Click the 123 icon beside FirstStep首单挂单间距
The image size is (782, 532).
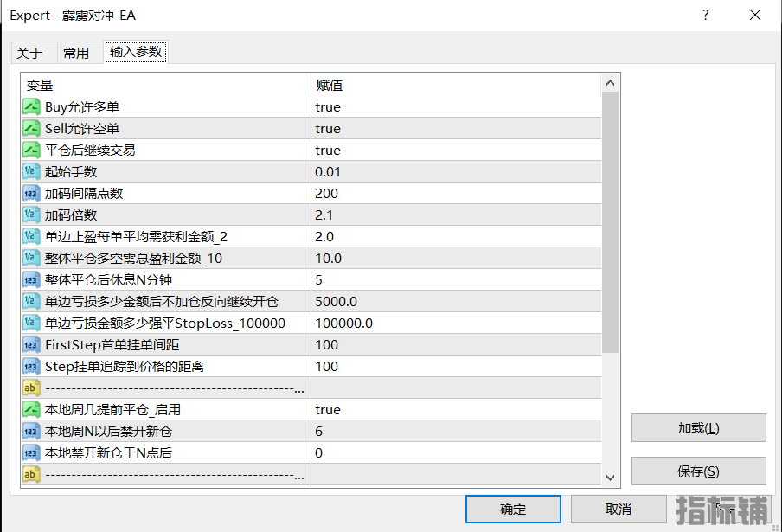(x=31, y=344)
